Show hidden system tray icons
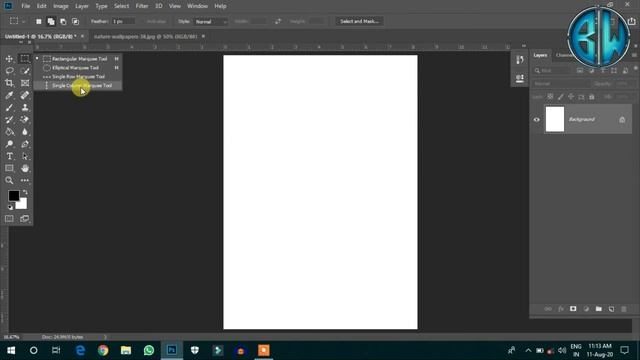The height and width of the screenshot is (360, 640). 528,350
